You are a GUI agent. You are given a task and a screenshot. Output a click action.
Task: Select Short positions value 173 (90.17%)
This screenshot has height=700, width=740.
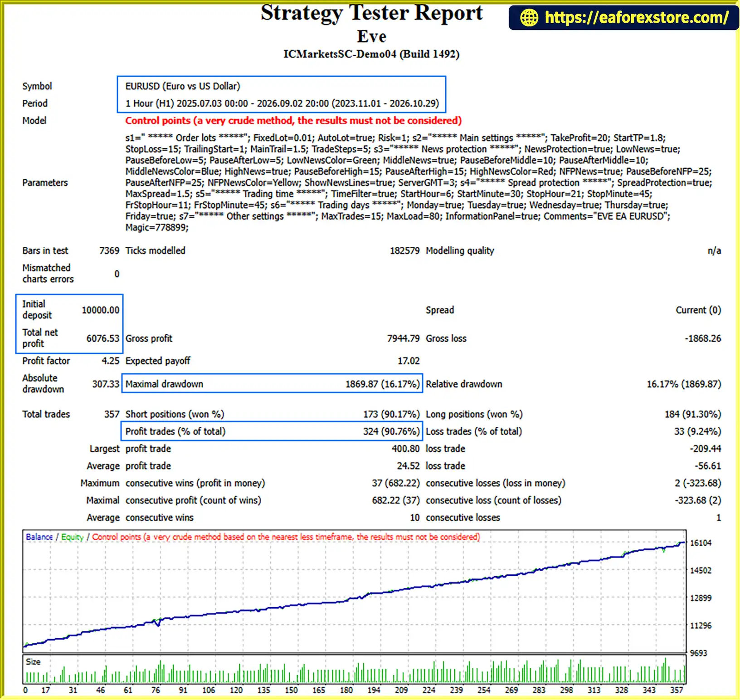[x=391, y=414]
